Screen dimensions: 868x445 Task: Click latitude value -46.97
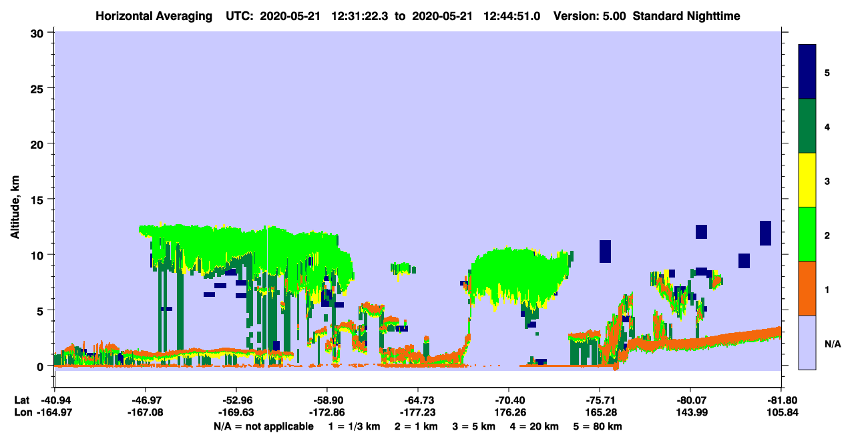click(145, 400)
